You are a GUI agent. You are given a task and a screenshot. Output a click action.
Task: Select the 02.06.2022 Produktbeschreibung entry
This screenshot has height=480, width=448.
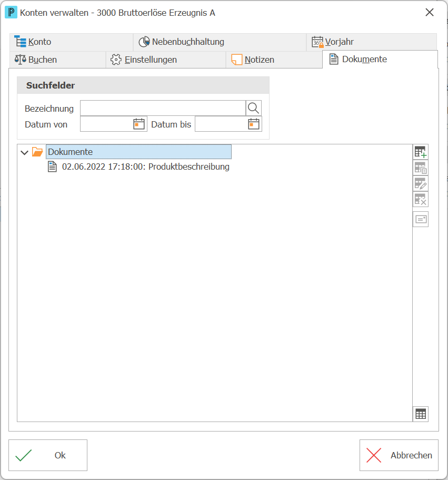[146, 167]
